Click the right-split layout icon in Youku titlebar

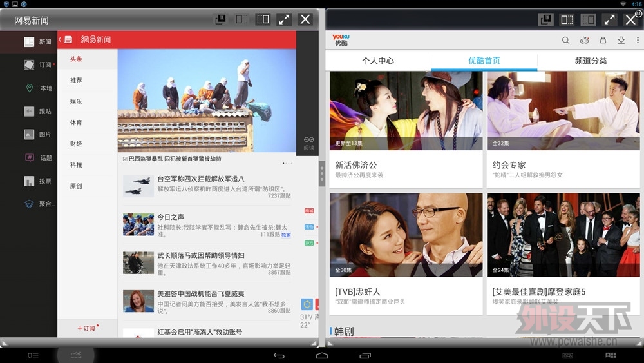point(588,20)
